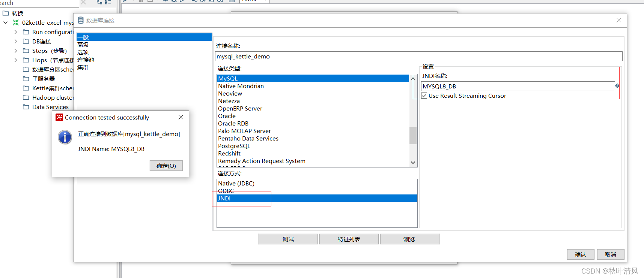Click the scroll down arrow of connection type list
644x278 pixels.
[413, 163]
